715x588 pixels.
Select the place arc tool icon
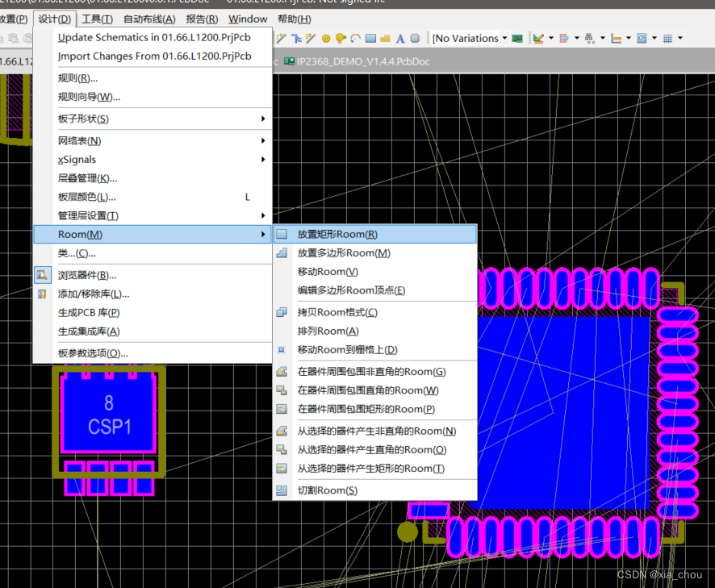pyautogui.click(x=356, y=38)
